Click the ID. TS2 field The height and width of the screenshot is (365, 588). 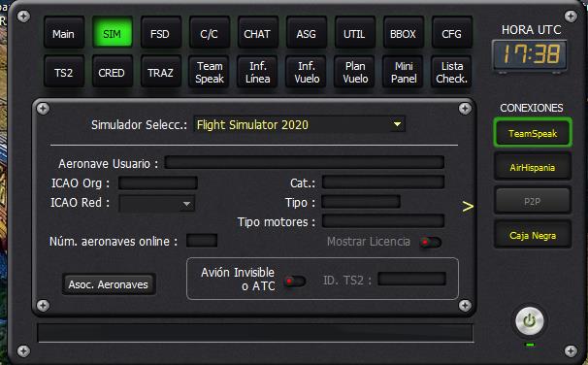click(x=411, y=280)
